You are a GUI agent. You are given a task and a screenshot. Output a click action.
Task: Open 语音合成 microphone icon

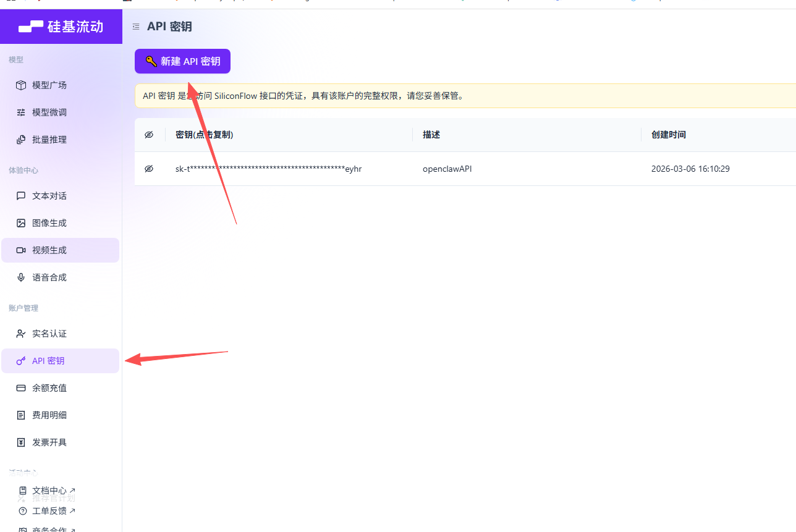[21, 277]
